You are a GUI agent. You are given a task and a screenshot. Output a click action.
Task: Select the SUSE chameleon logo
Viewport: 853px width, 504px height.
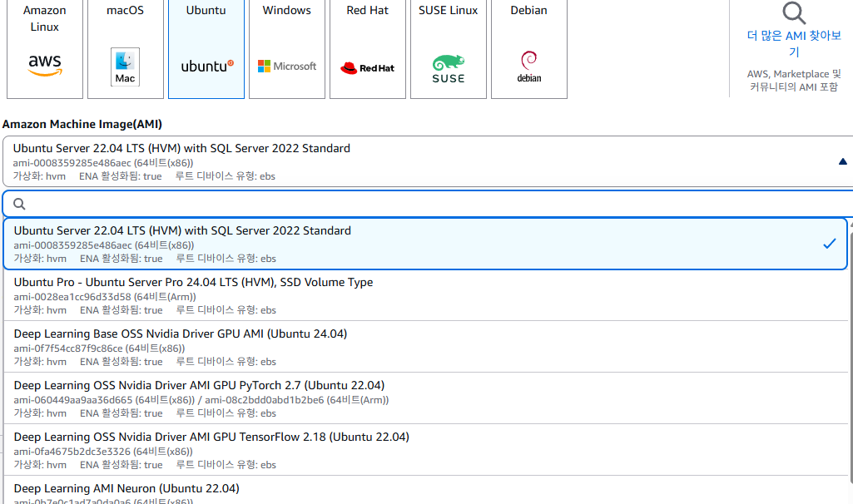click(x=449, y=69)
